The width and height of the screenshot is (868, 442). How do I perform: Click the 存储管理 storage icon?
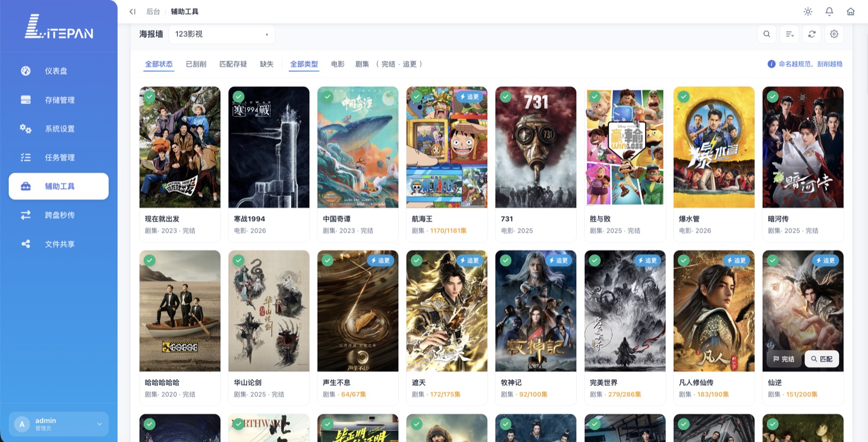tap(25, 100)
